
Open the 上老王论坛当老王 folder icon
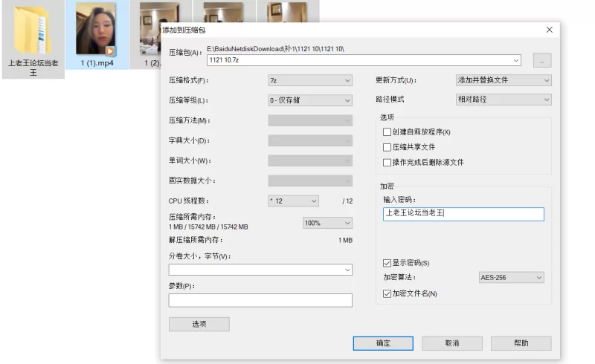32,30
